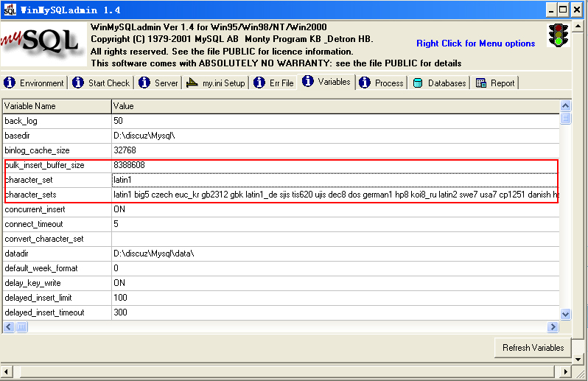Open the Err File tab
This screenshot has width=588, height=381.
[x=274, y=83]
